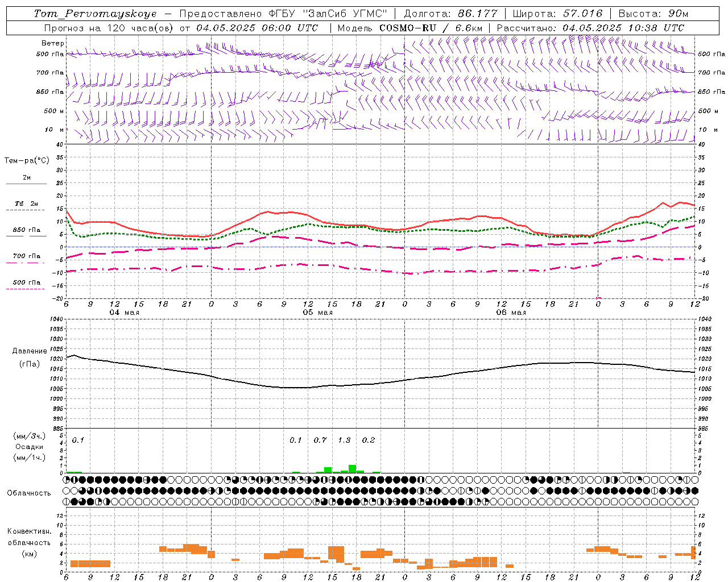
Task: Click the (мм/1ч.) precipitation unit label
Action: coord(30,458)
